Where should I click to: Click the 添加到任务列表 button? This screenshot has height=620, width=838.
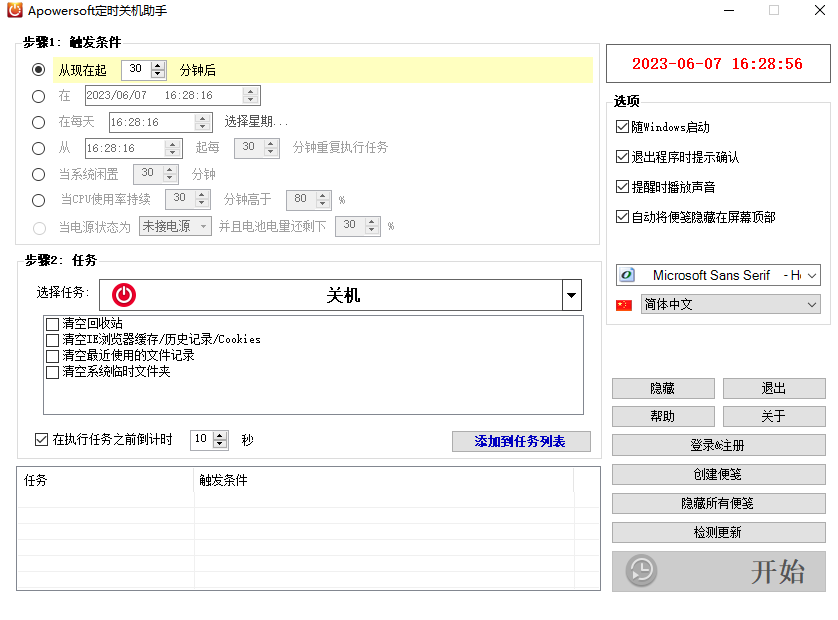point(521,441)
